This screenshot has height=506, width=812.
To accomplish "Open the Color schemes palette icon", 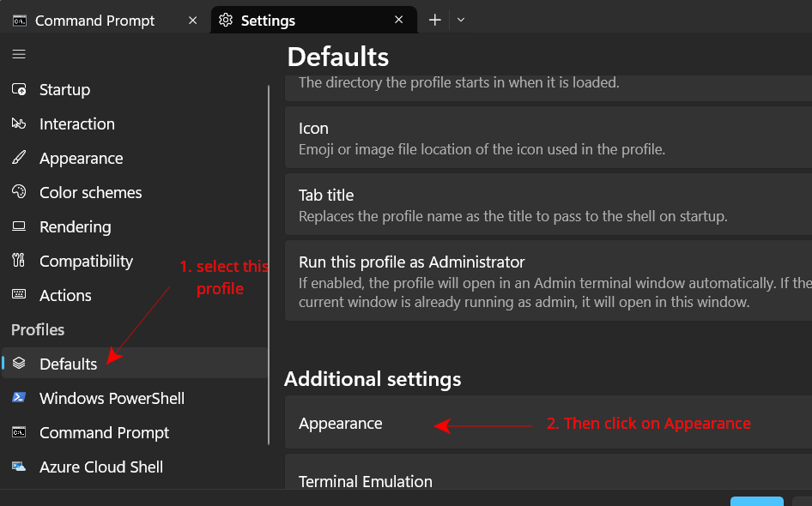I will click(18, 192).
